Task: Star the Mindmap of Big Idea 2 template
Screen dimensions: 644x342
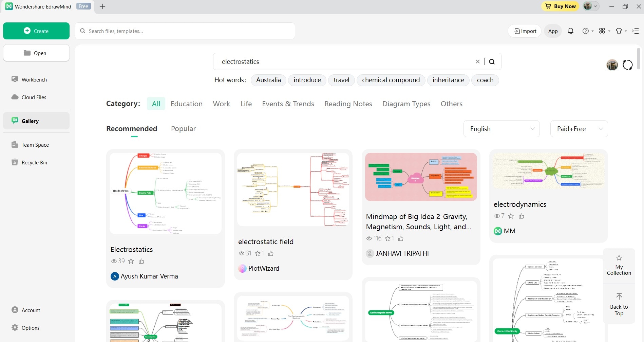Action: [388, 238]
